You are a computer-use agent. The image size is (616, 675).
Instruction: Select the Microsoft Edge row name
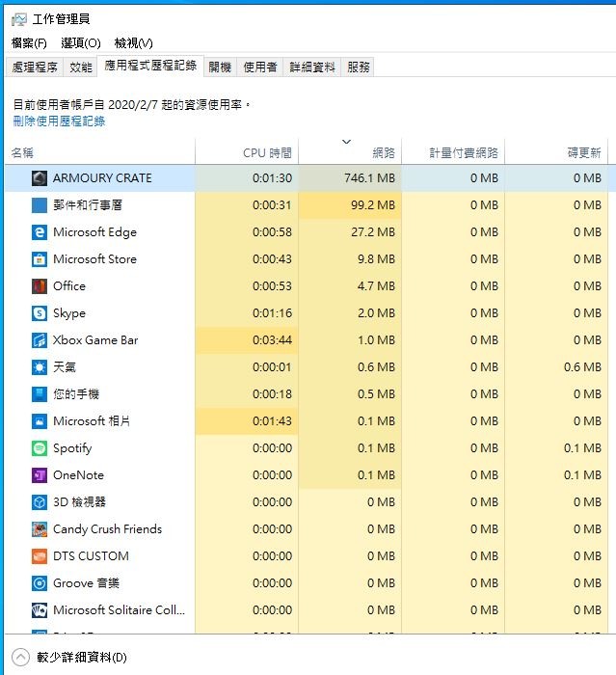(x=94, y=232)
